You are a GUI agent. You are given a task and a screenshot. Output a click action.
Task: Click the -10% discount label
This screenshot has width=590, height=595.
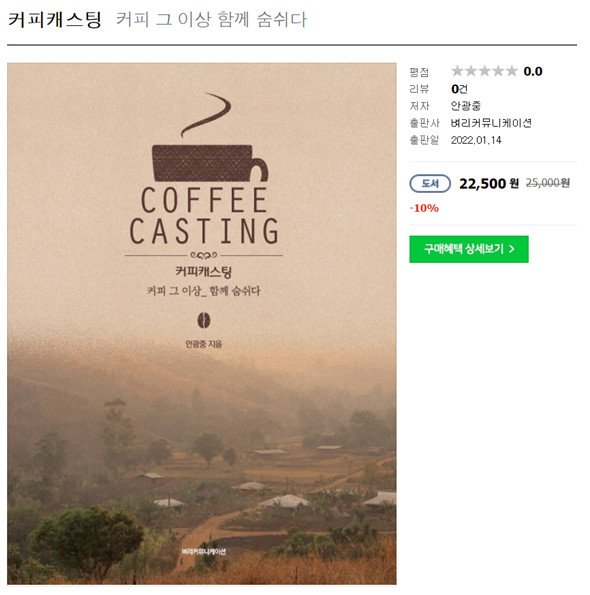[424, 208]
